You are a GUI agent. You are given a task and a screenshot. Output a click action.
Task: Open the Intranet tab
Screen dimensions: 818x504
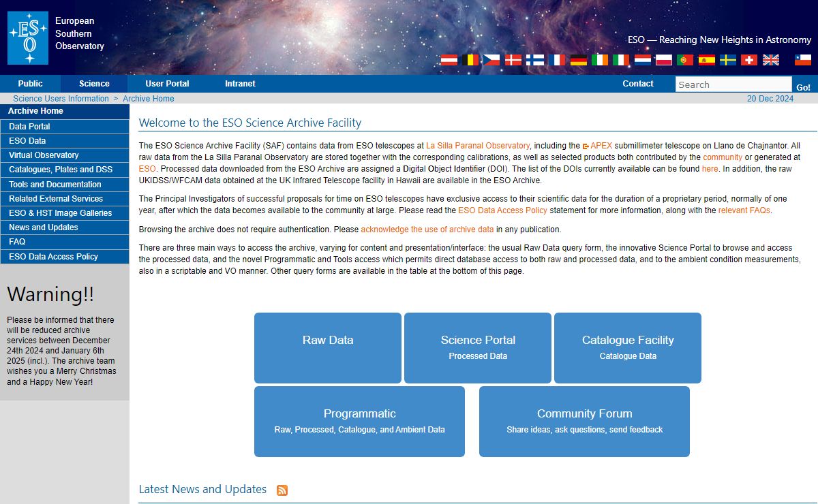pyautogui.click(x=240, y=84)
